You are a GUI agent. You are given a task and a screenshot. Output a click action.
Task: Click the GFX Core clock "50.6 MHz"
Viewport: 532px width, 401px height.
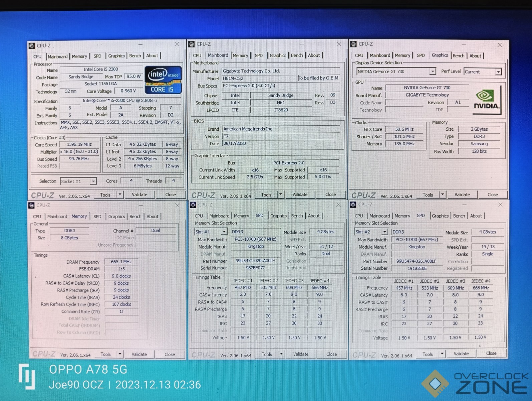tap(404, 129)
